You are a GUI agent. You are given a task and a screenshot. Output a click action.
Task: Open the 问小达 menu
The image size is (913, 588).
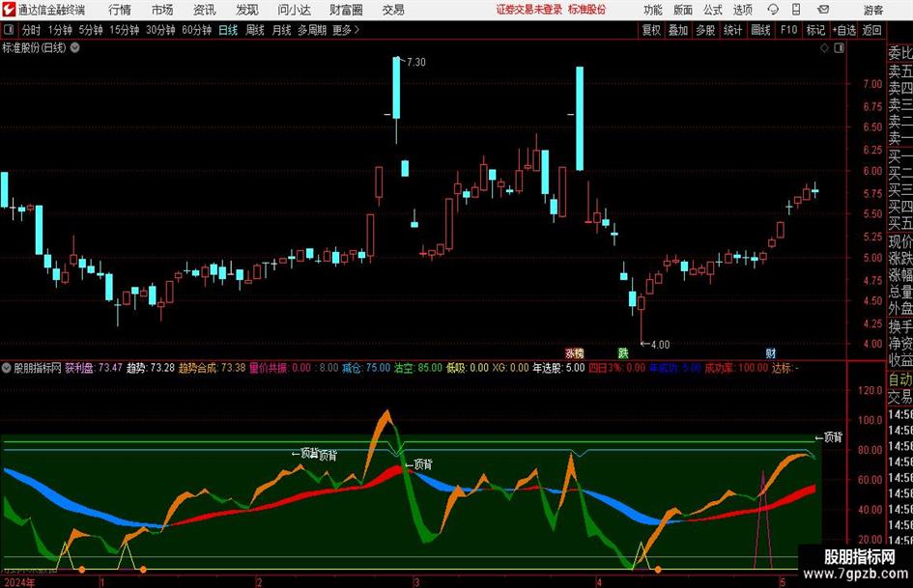294,10
